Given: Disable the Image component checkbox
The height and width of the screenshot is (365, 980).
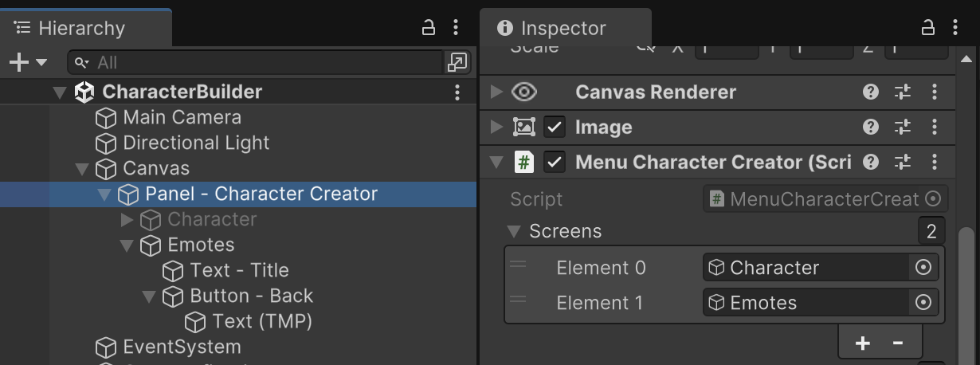Looking at the screenshot, I should pos(555,127).
